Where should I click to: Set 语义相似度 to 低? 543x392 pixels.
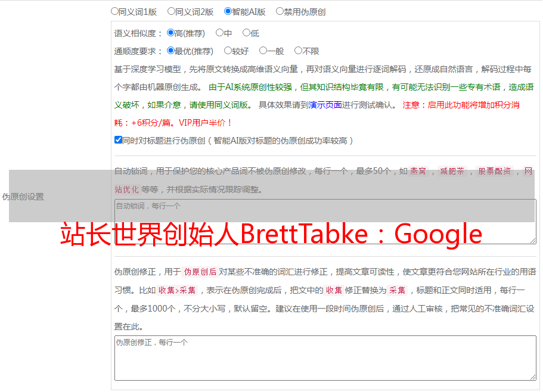[246, 33]
